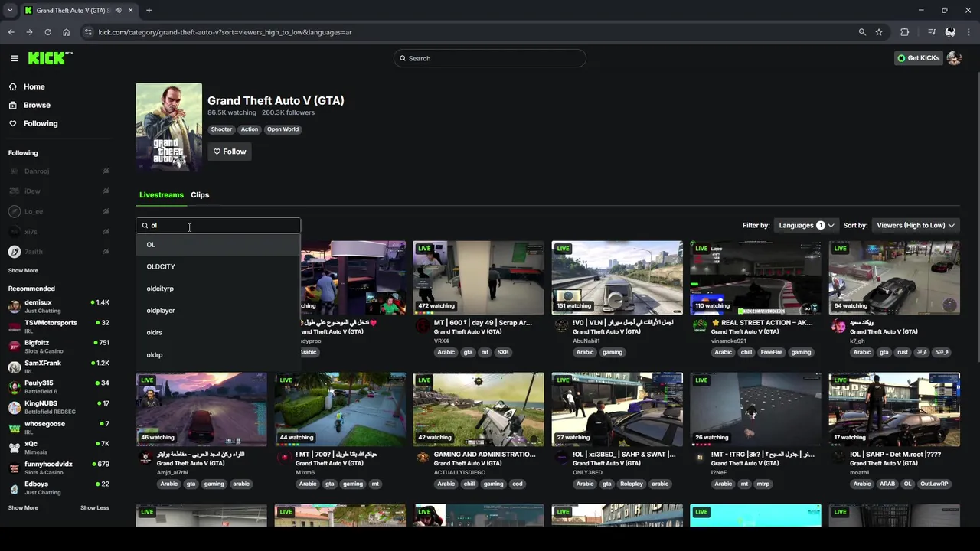Open the Home sidebar link
This screenshot has width=980, height=551.
(34, 87)
